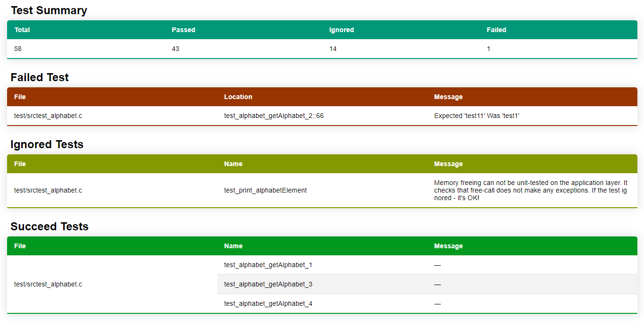Select the Passed column header
The width and height of the screenshot is (644, 328).
coord(183,30)
